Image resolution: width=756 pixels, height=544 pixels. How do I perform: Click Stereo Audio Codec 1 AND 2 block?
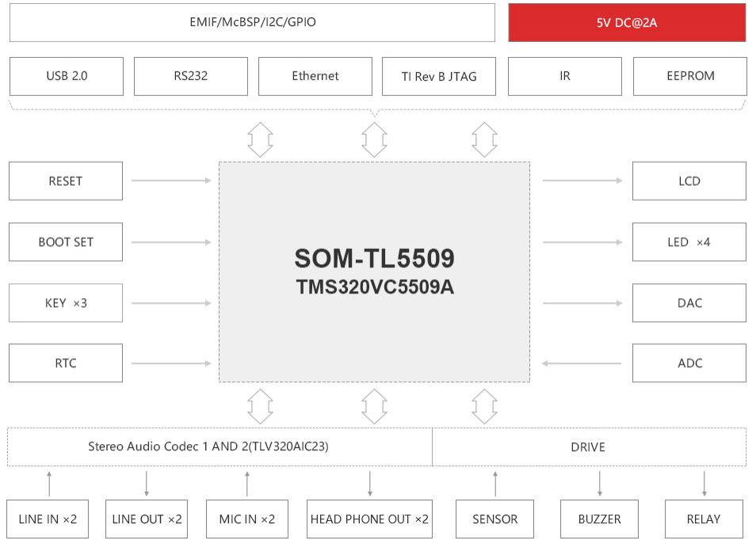220,446
